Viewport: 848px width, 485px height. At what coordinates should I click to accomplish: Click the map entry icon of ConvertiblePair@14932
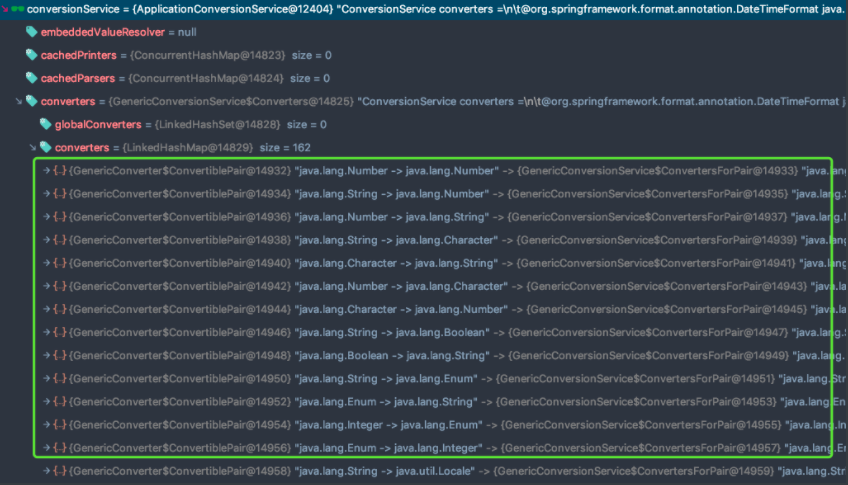(x=59, y=170)
